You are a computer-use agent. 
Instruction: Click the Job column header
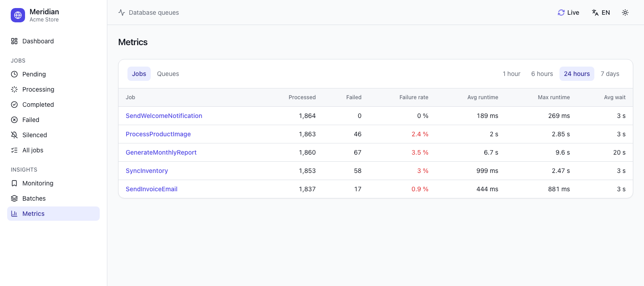coord(130,97)
